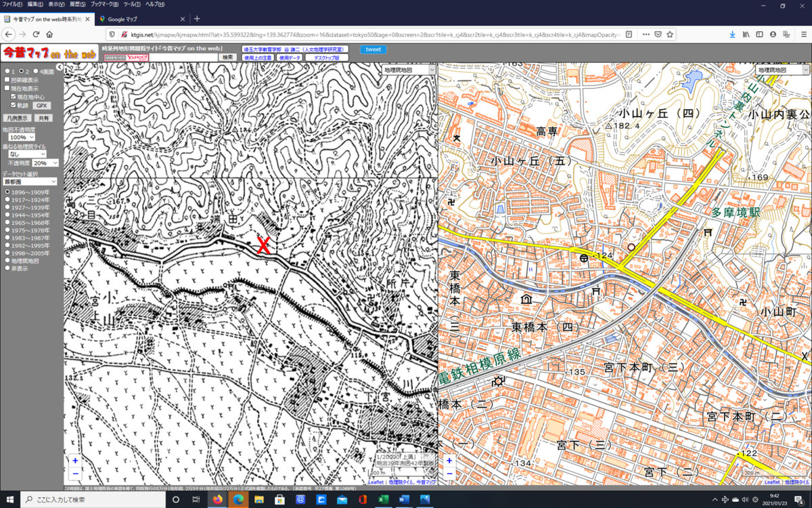Open the 表示 menu
Image resolution: width=812 pixels, height=508 pixels.
pyautogui.click(x=57, y=4)
